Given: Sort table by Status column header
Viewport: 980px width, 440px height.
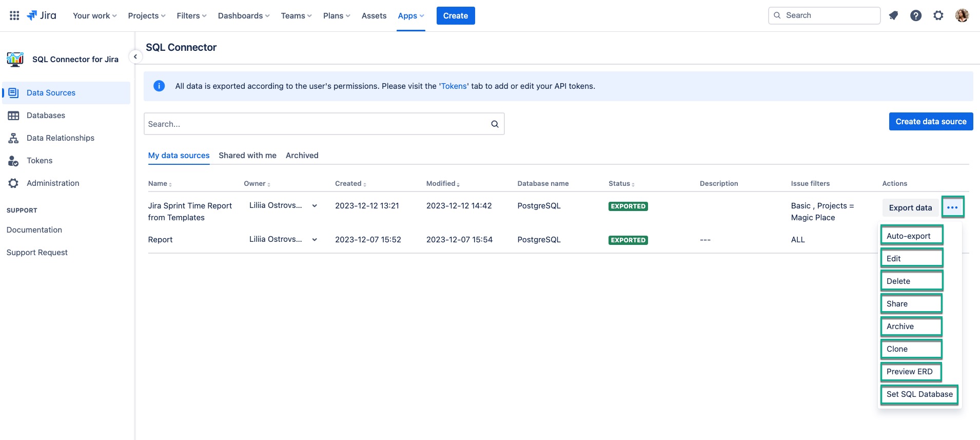Looking at the screenshot, I should pos(621,183).
